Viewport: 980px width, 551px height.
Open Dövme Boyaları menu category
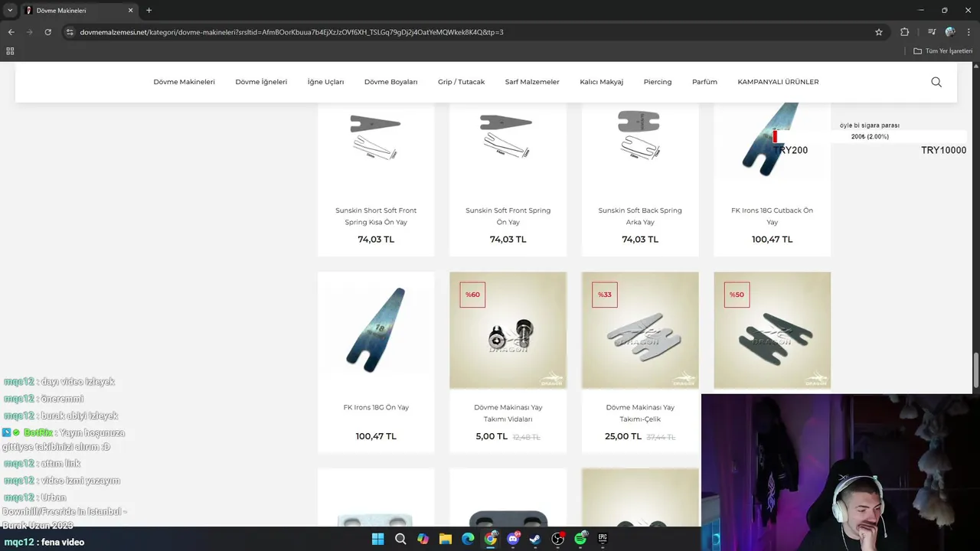pyautogui.click(x=390, y=82)
